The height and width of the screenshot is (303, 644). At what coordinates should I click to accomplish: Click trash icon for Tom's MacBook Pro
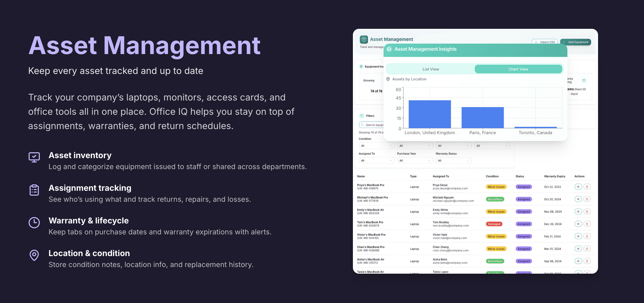(587, 224)
